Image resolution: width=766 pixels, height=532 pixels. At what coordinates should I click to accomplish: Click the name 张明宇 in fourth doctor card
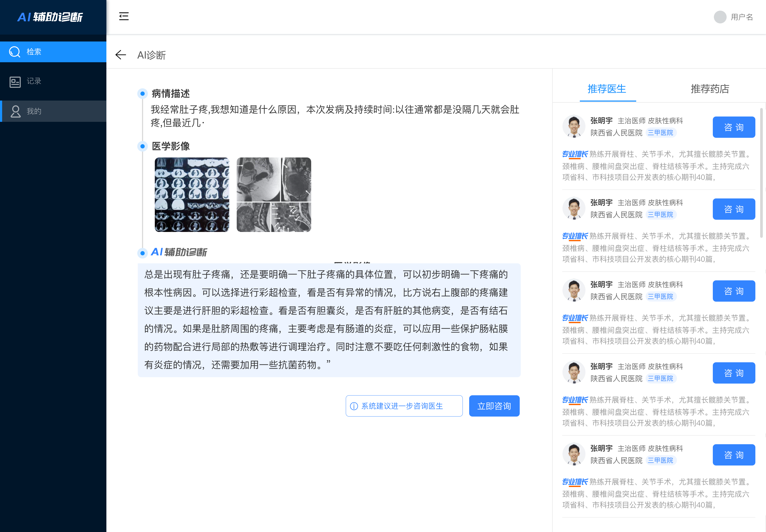coord(601,366)
